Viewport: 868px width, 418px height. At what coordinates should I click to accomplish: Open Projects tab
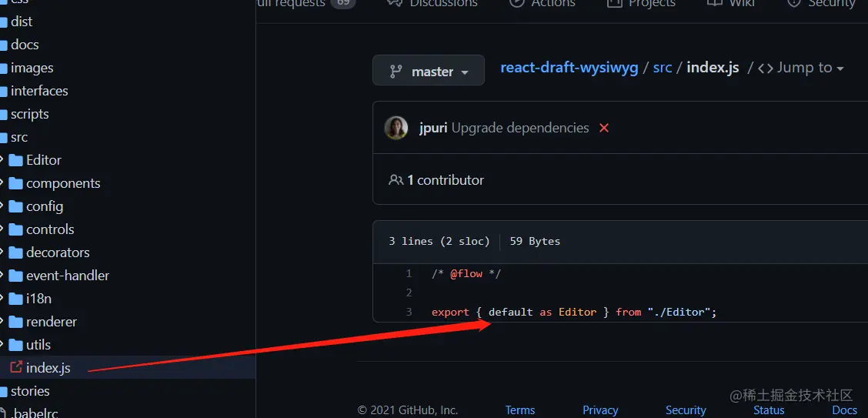(641, 3)
